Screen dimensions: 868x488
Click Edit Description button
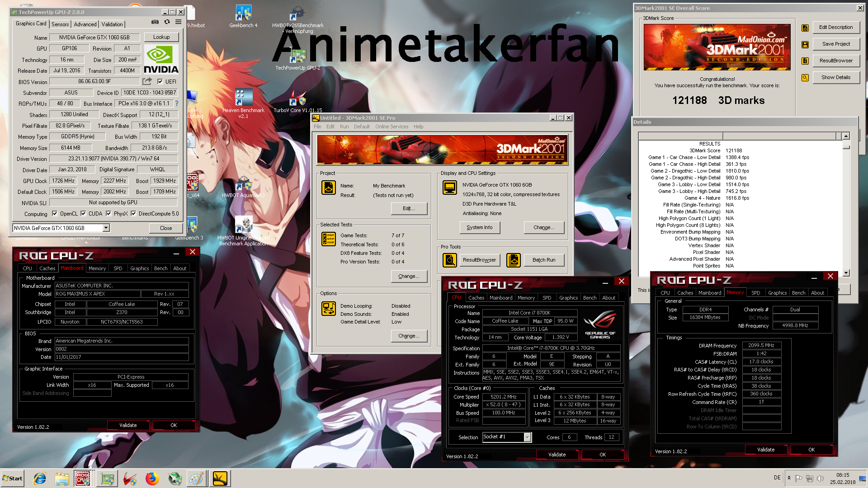pyautogui.click(x=836, y=28)
